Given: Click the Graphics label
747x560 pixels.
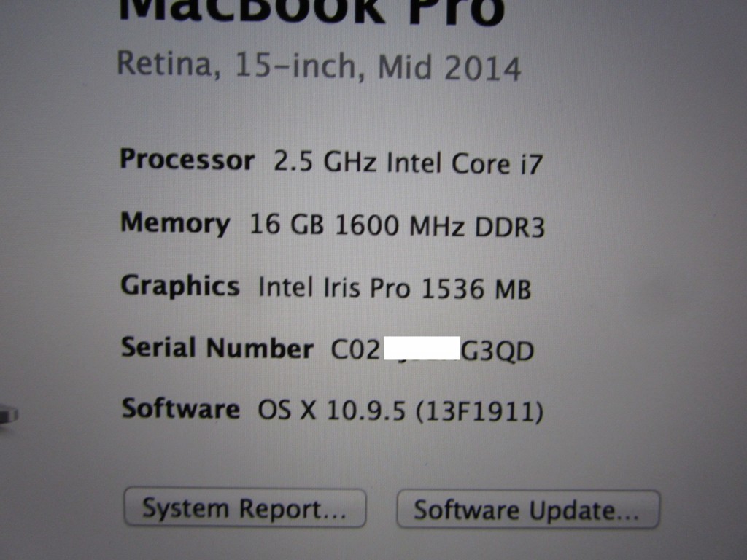Looking at the screenshot, I should click(180, 286).
